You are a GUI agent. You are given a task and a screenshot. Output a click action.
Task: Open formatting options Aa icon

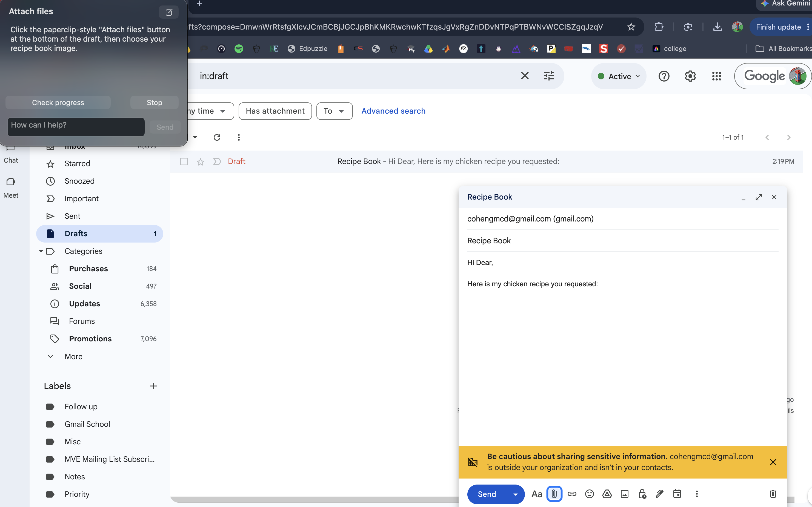pos(536,494)
